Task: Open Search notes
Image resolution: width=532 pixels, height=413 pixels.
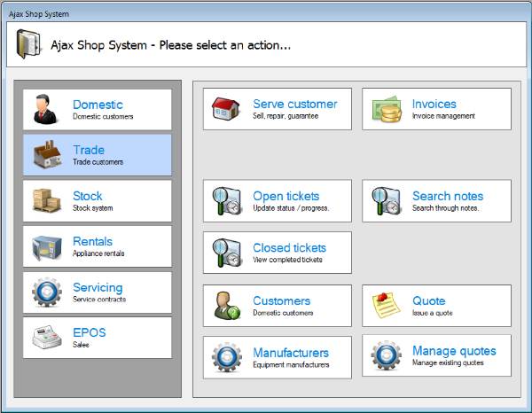Action: pos(436,201)
